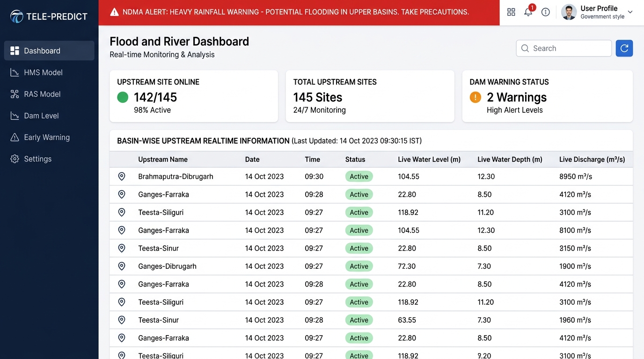Image resolution: width=644 pixels, height=359 pixels.
Task: Click the Time column header
Action: (x=313, y=159)
